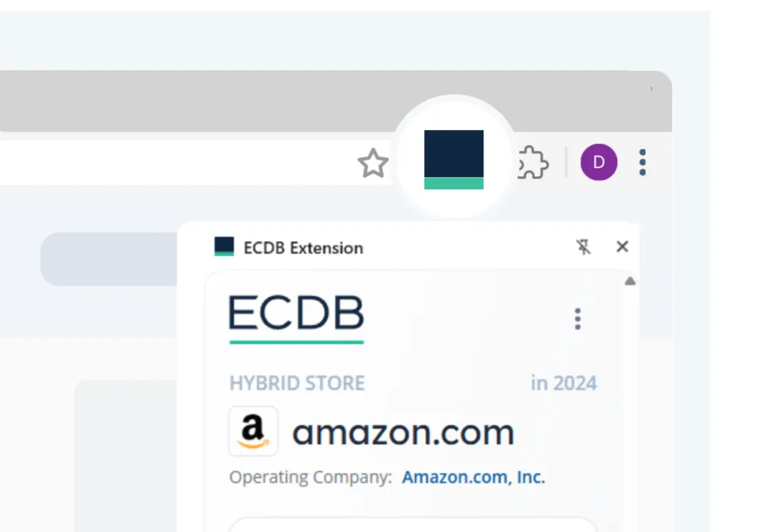Close the ECDB Extension popup
Image resolution: width=760 pixels, height=532 pixels.
(622, 247)
